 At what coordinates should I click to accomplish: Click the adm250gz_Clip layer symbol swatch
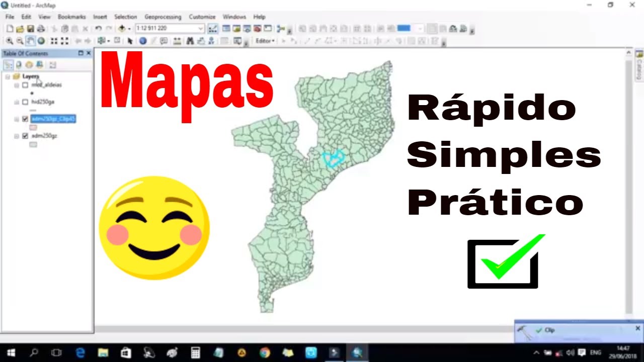[x=33, y=128]
